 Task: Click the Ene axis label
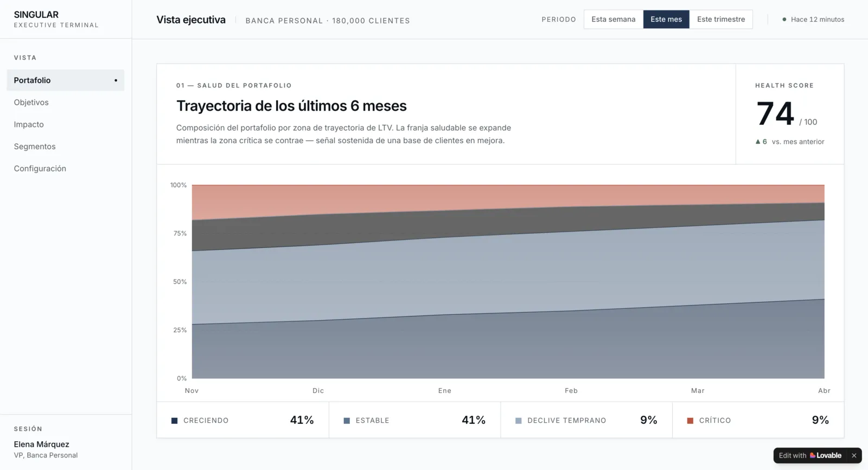[x=445, y=391]
